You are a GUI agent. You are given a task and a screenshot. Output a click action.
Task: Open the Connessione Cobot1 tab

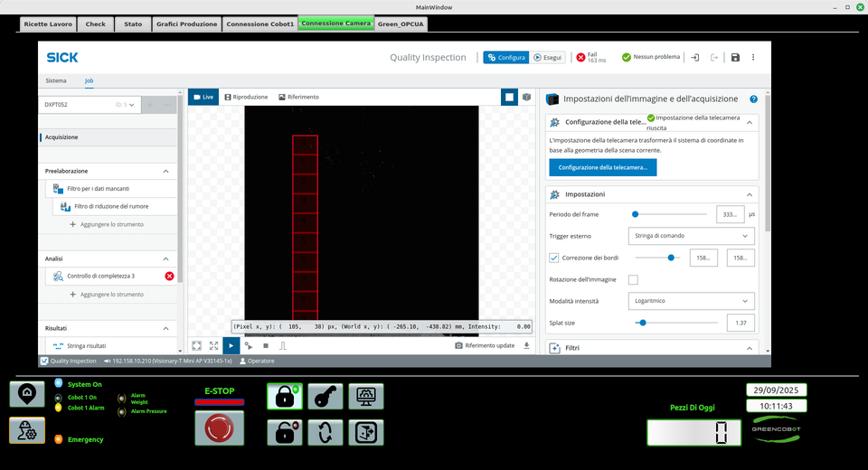click(260, 24)
